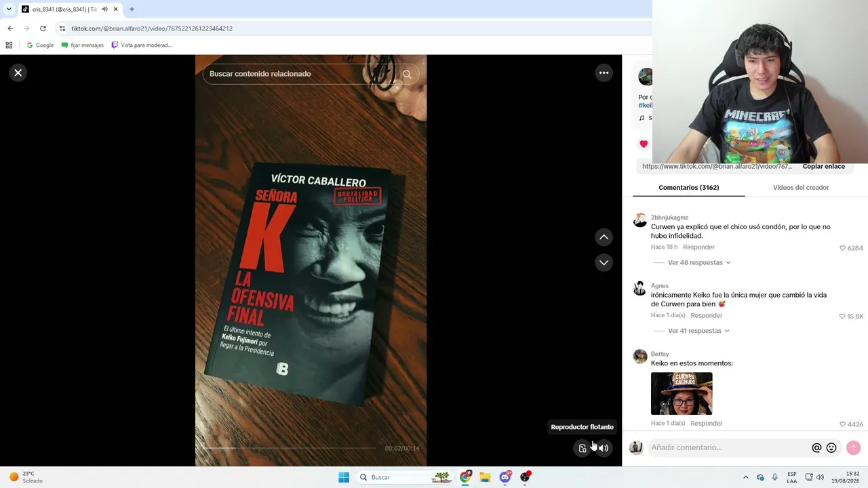Open the browser tab search dropdown
This screenshot has width=868, height=488.
(x=9, y=9)
